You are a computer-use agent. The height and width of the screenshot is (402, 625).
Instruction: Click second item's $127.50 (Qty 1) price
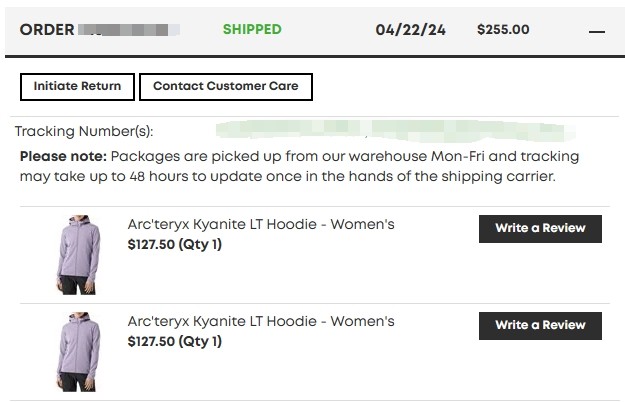point(175,342)
